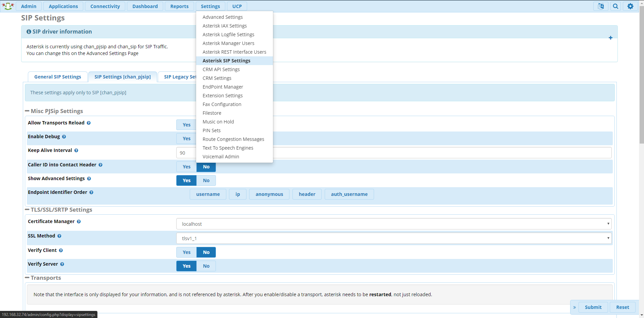Click the search magnifier icon
Screen dimensions: 644x318
point(615,6)
